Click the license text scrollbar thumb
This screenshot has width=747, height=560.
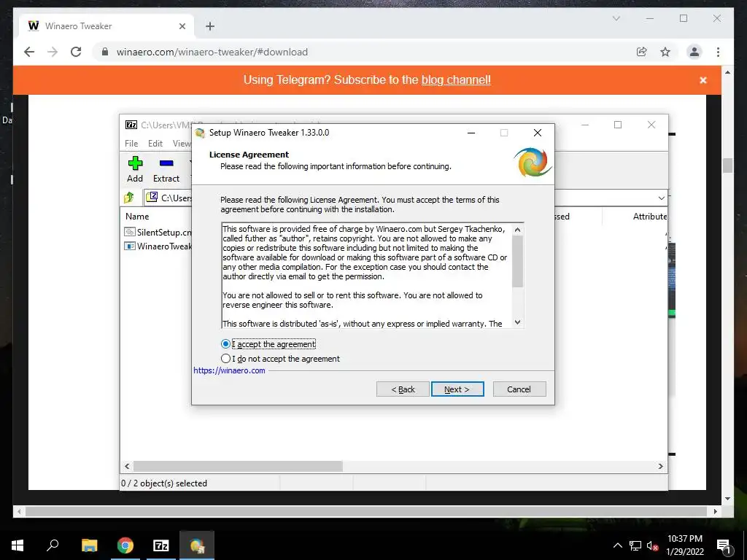tap(517, 261)
